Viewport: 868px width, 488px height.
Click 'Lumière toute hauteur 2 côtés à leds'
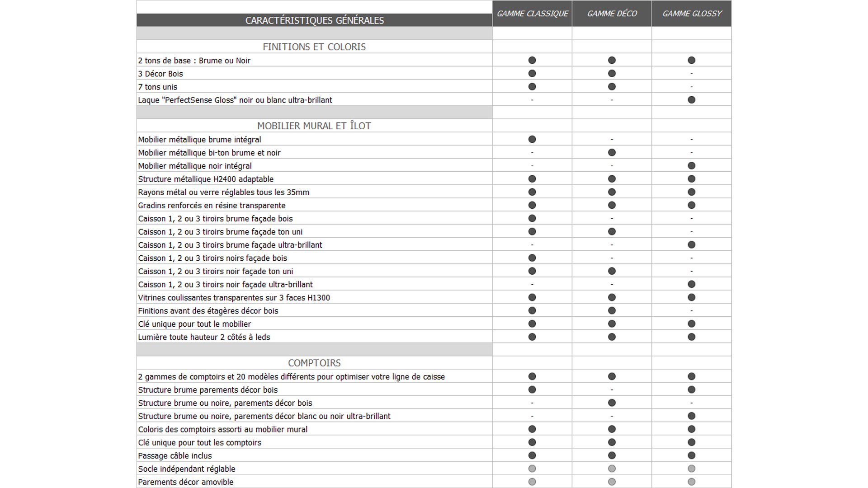(x=204, y=337)
